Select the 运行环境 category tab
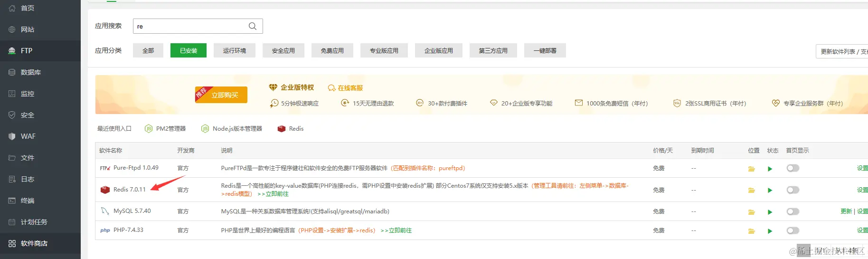The width and height of the screenshot is (868, 259). click(235, 50)
